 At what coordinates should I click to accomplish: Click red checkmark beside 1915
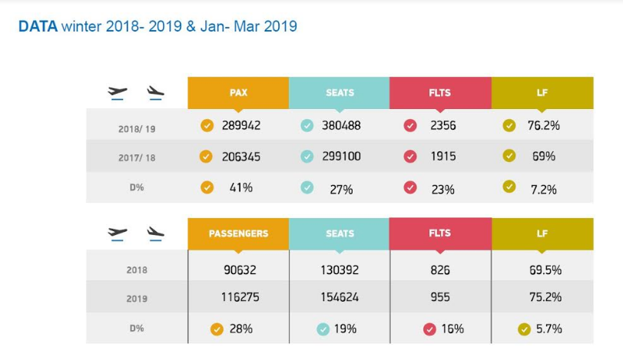pos(410,157)
